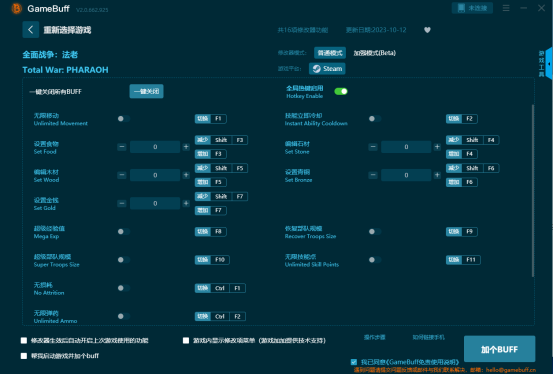Toggle Recover Troops Size switch
The height and width of the screenshot is (374, 554).
point(375,232)
